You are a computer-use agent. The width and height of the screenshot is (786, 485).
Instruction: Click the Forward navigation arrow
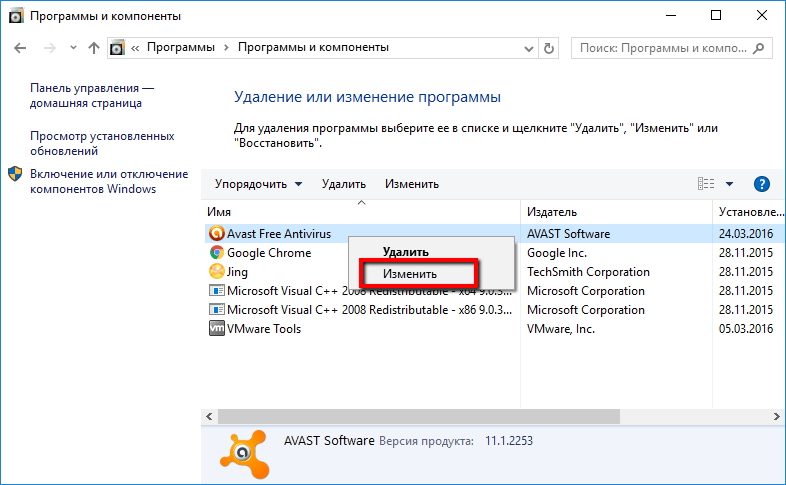click(50, 48)
